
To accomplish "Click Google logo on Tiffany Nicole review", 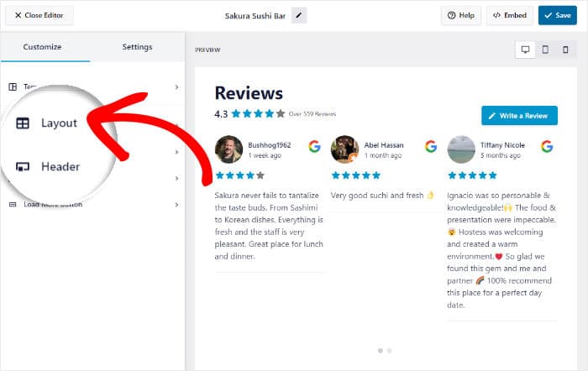I will [x=547, y=146].
